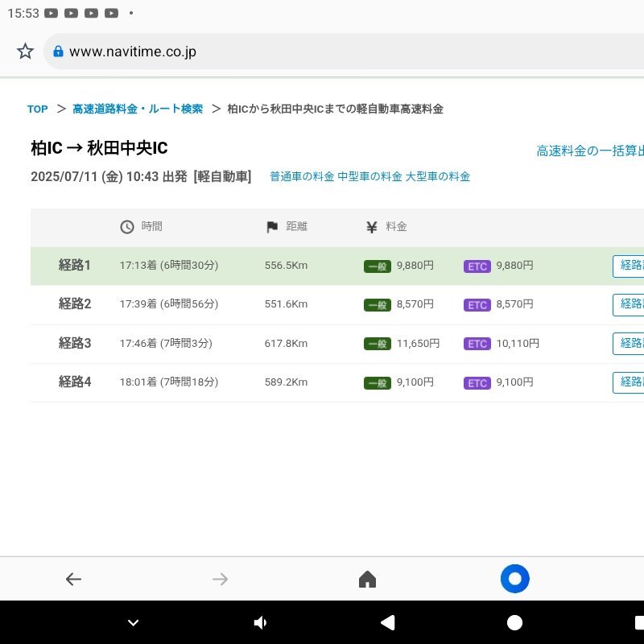Click 556.5Km distance value

286,266
